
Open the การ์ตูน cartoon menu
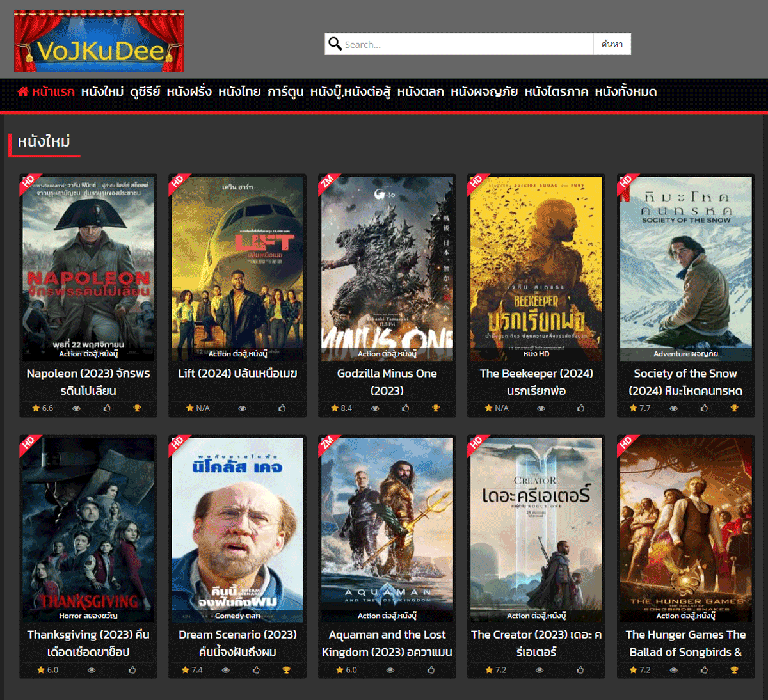pyautogui.click(x=285, y=91)
